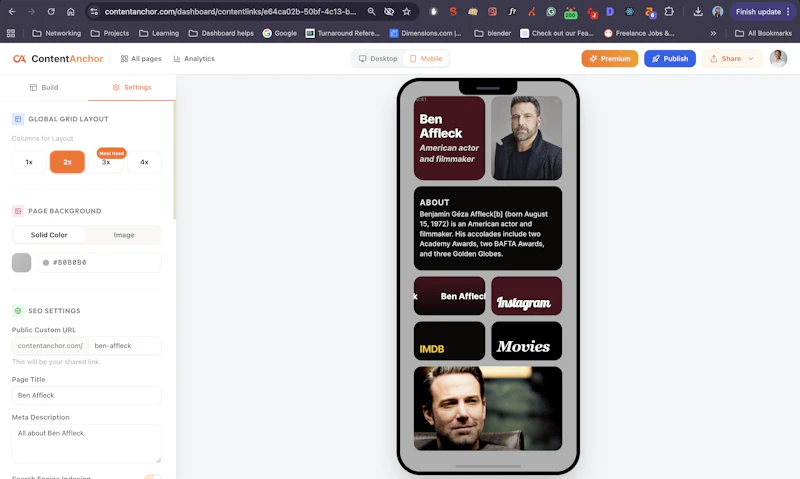Click the Page Background section icon
800x479 pixels.
[x=18, y=211]
